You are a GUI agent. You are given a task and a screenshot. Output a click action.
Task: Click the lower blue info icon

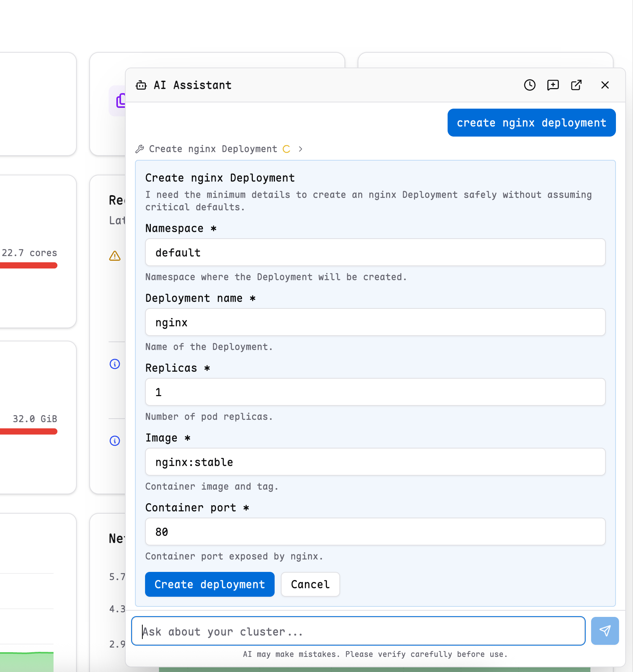(x=115, y=441)
